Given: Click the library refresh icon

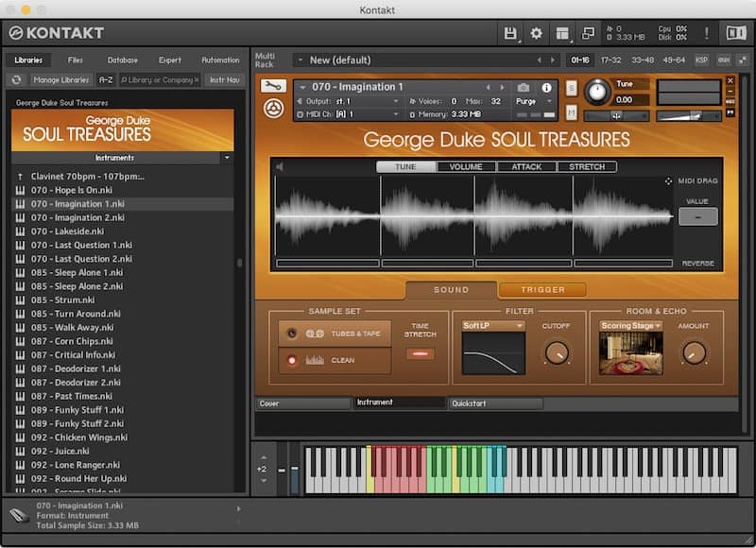Looking at the screenshot, I should tap(16, 79).
